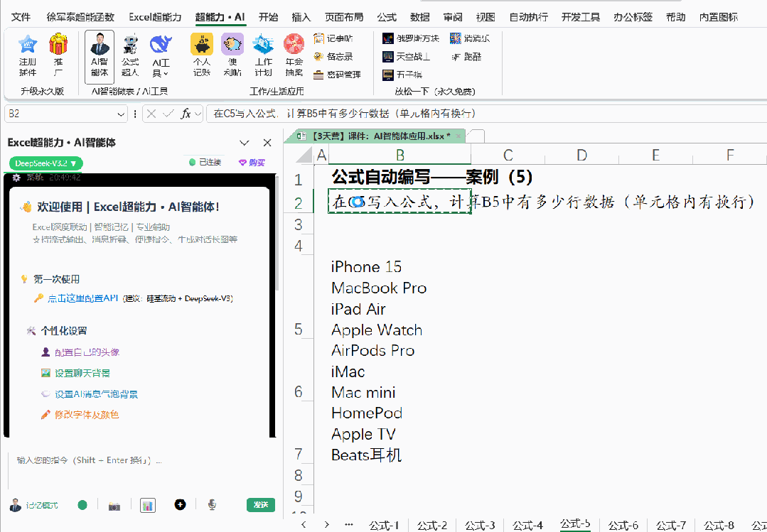The image size is (767, 532).
Task: Click the 已连接 connection status indicator
Action: point(205,163)
